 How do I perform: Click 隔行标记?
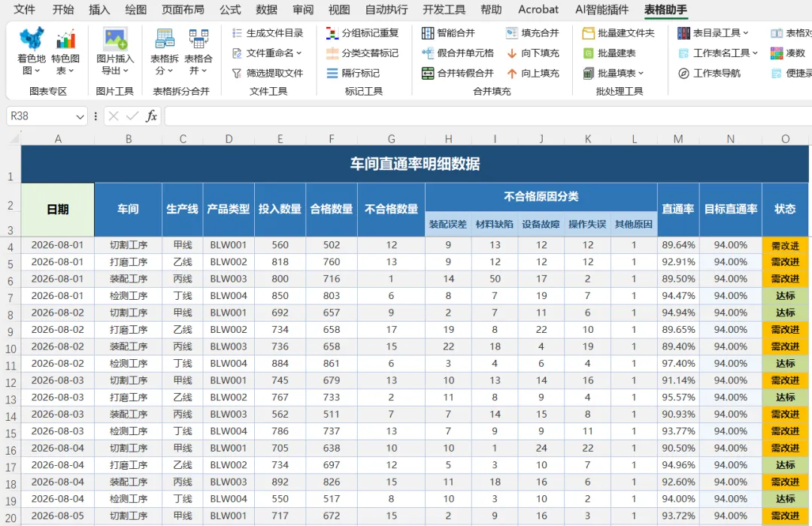point(353,74)
